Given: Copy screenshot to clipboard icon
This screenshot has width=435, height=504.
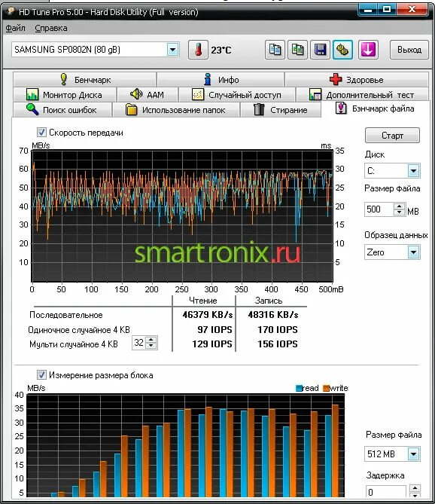Looking at the screenshot, I should point(297,50).
